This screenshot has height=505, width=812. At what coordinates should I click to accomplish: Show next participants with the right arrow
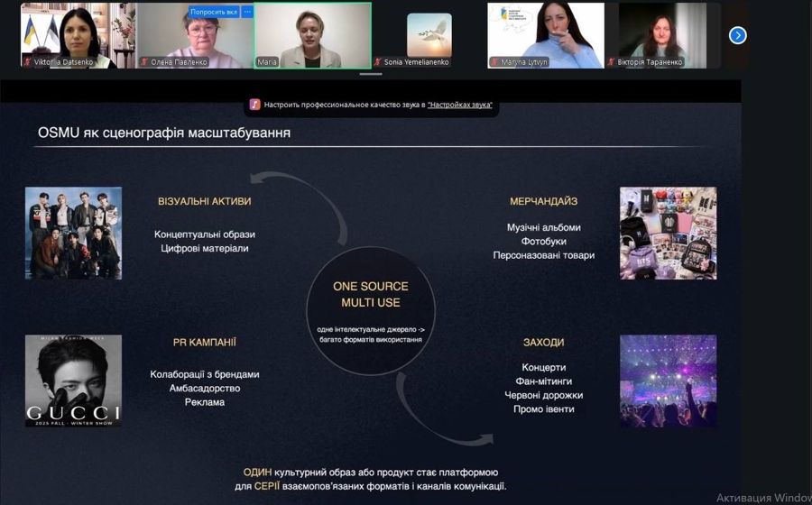(x=737, y=35)
